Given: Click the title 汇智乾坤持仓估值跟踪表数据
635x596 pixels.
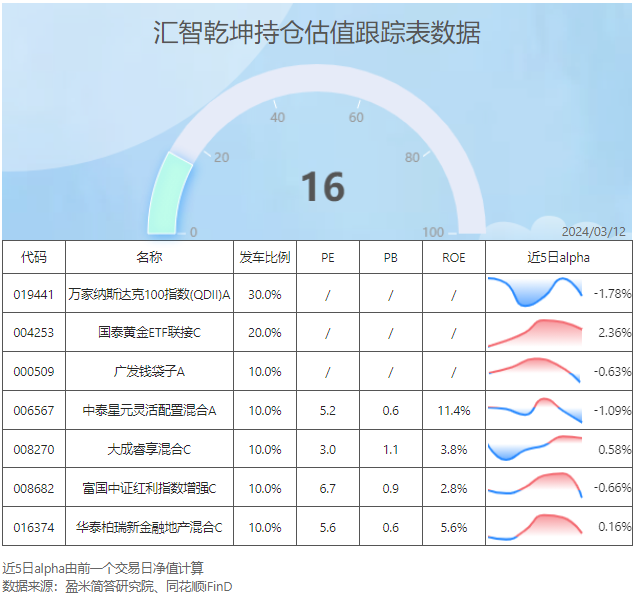Looking at the screenshot, I should point(317,32).
